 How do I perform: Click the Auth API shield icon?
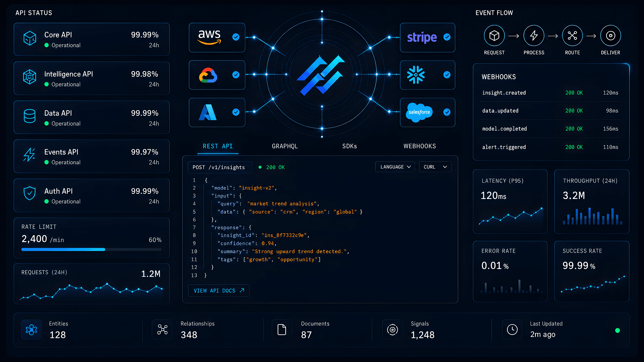pyautogui.click(x=30, y=193)
